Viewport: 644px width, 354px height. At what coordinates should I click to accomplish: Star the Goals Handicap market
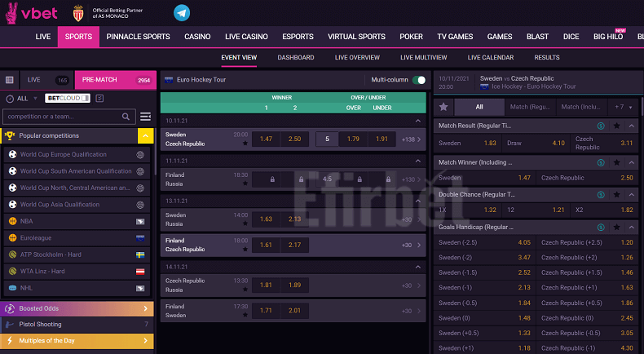pos(616,227)
